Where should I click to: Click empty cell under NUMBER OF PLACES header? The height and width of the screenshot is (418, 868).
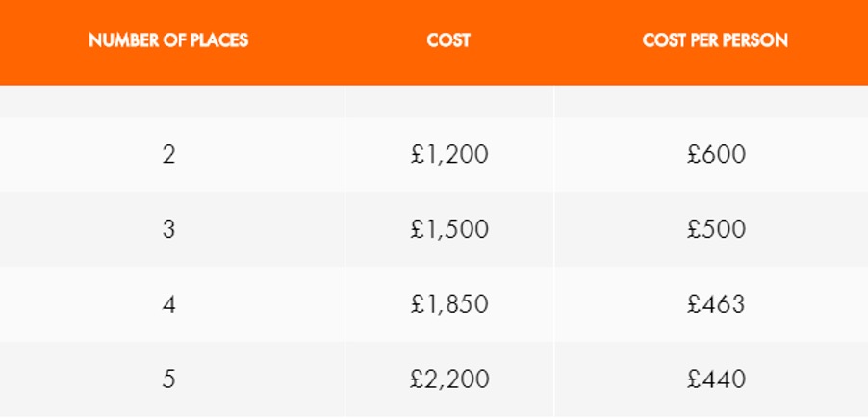click(x=171, y=101)
